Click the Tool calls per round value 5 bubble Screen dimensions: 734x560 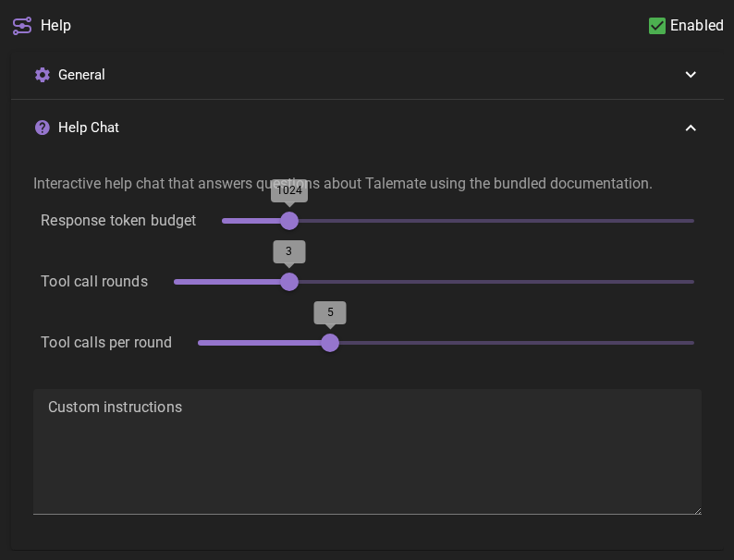click(x=330, y=312)
